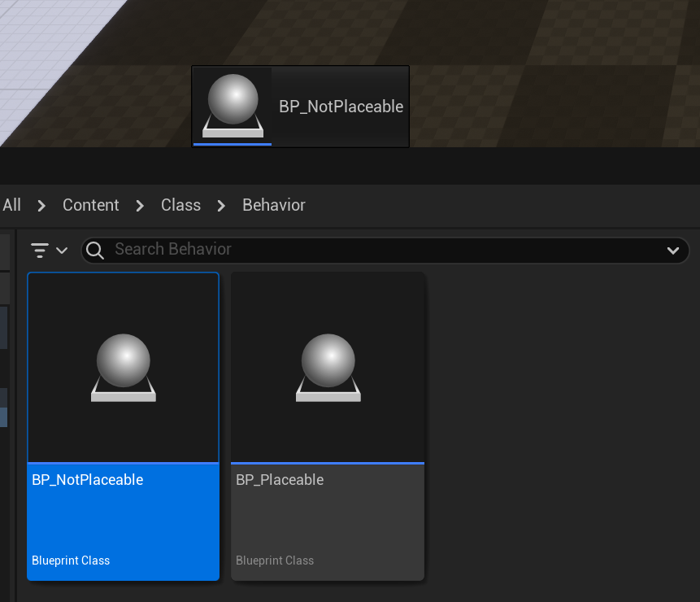
Task: Select the BP_Placeable asset sphere thumbnail
Action: click(x=328, y=368)
